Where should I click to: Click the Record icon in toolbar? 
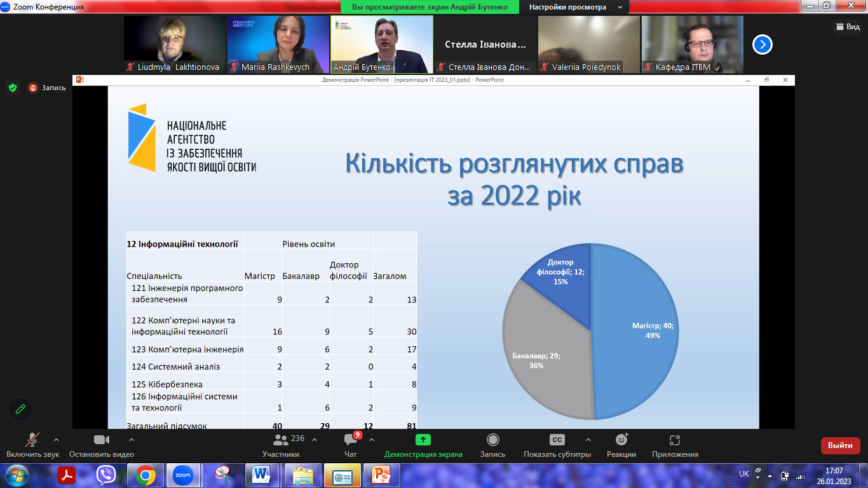tap(492, 440)
